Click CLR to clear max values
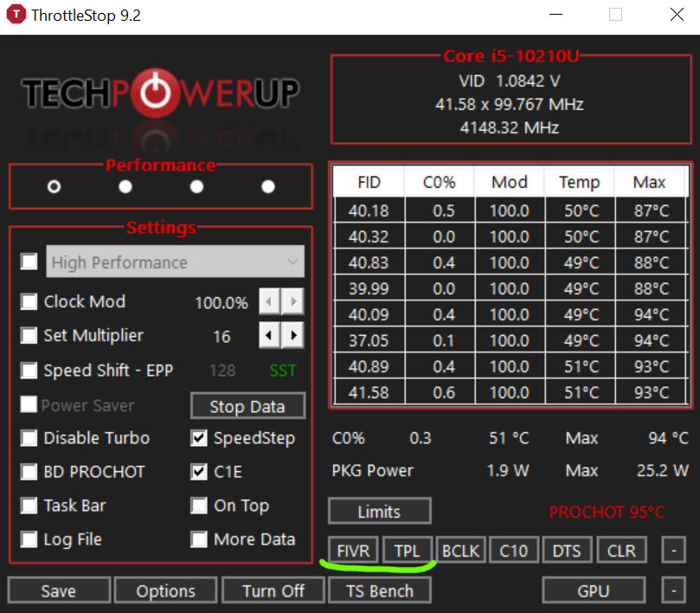 (621, 550)
